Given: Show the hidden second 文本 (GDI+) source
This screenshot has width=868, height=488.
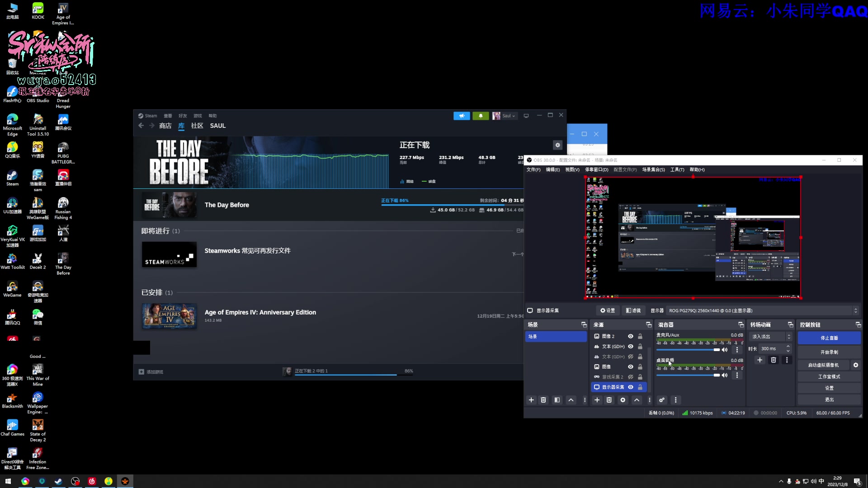Looking at the screenshot, I should 630,357.
